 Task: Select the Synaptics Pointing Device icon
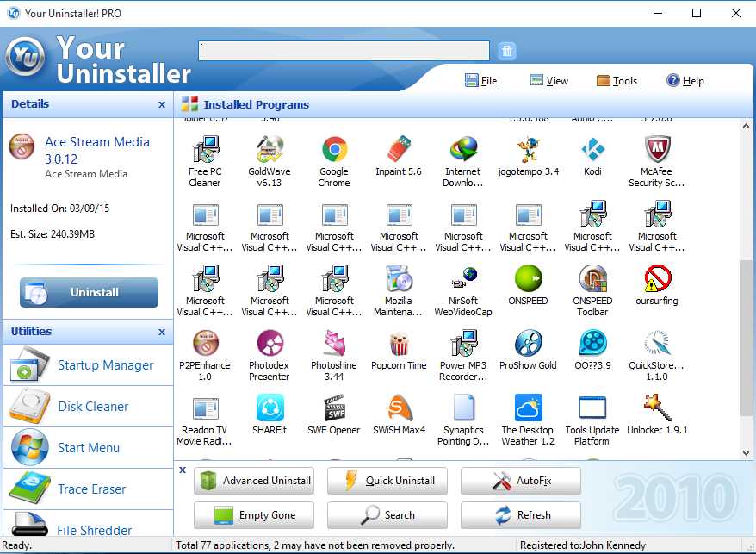pyautogui.click(x=463, y=408)
